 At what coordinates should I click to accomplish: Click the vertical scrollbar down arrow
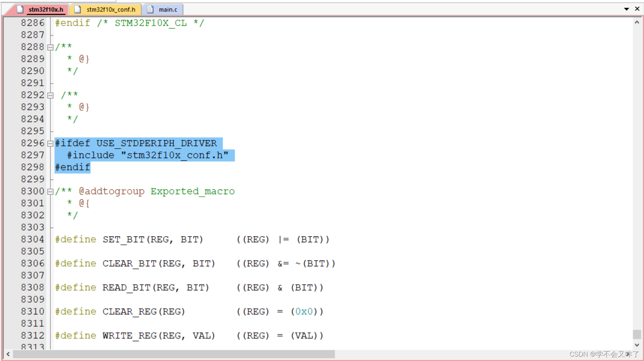coord(637,345)
